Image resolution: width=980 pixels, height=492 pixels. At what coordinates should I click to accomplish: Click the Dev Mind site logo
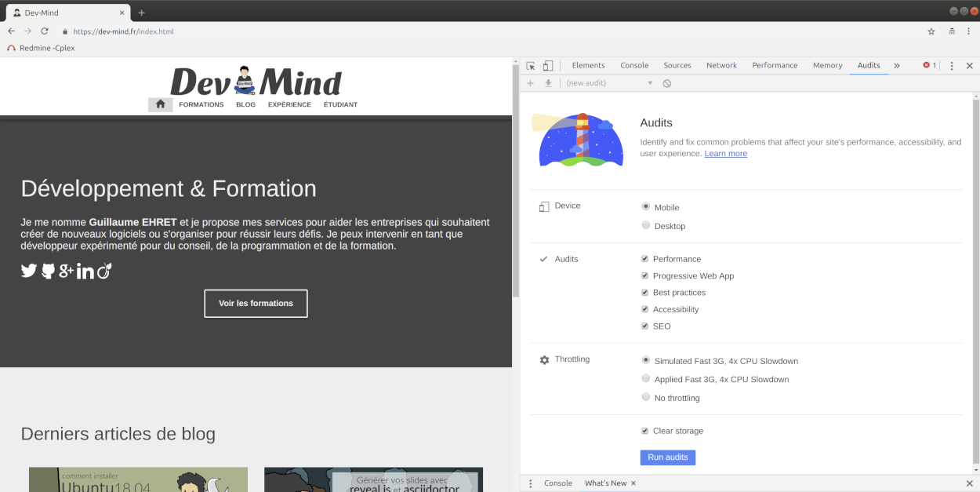tap(256, 82)
